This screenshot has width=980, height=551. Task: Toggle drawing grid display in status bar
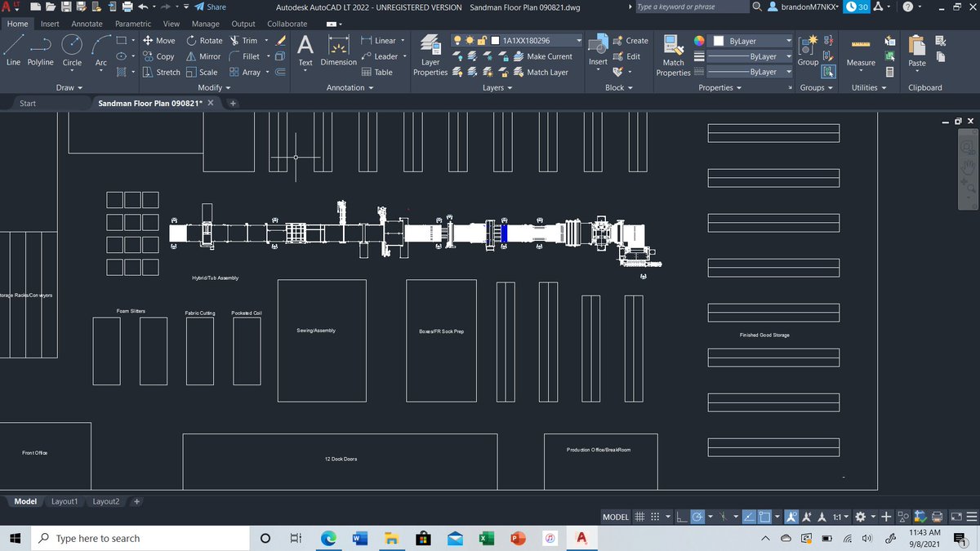click(x=640, y=517)
